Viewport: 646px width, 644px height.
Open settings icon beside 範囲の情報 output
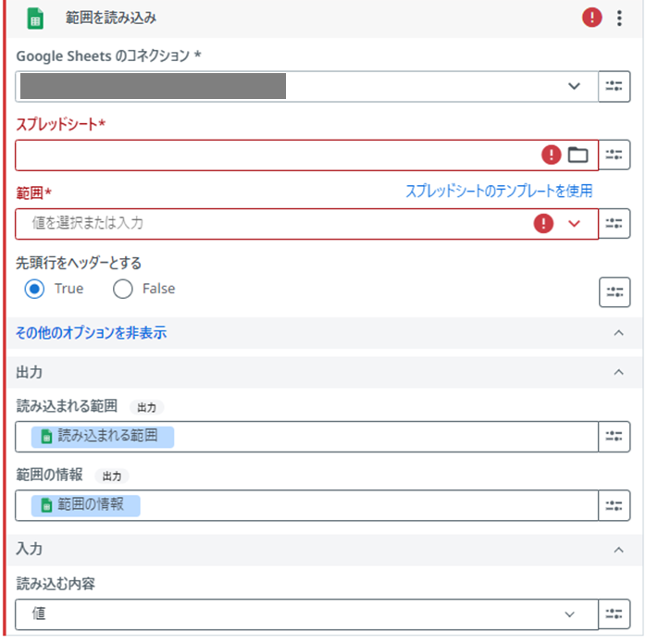click(x=614, y=505)
